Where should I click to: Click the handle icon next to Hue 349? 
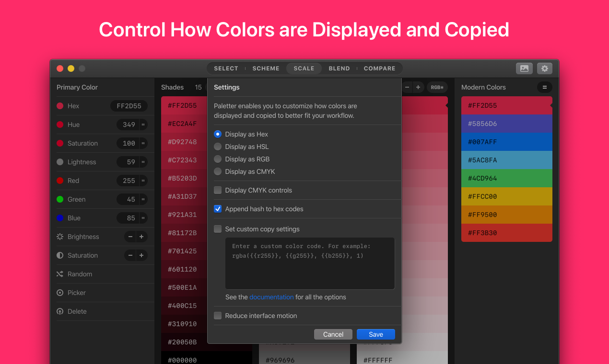(143, 125)
